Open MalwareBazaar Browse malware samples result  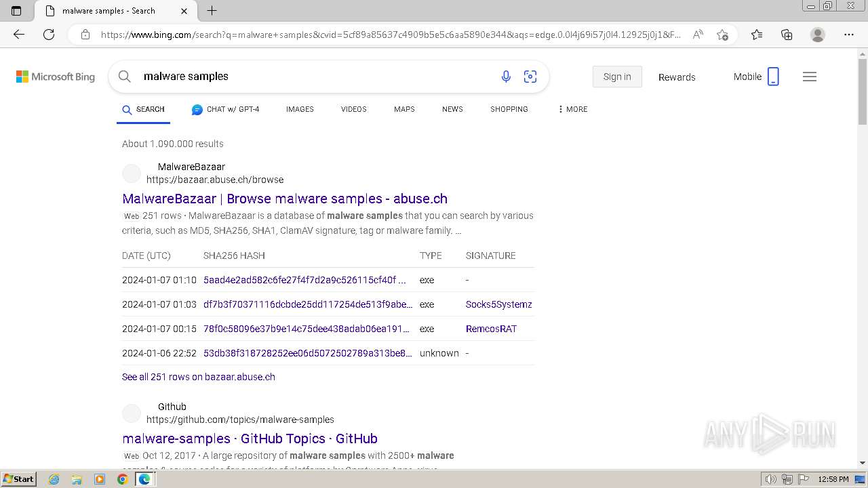pos(285,199)
